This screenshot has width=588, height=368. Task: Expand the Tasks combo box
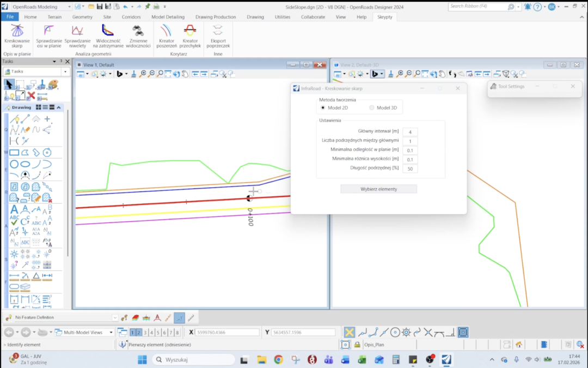(x=66, y=71)
